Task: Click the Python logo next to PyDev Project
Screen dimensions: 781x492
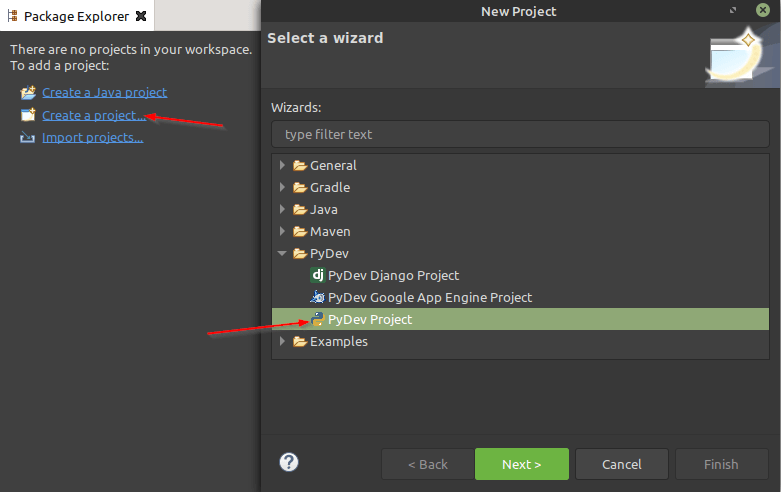Action: click(318, 319)
